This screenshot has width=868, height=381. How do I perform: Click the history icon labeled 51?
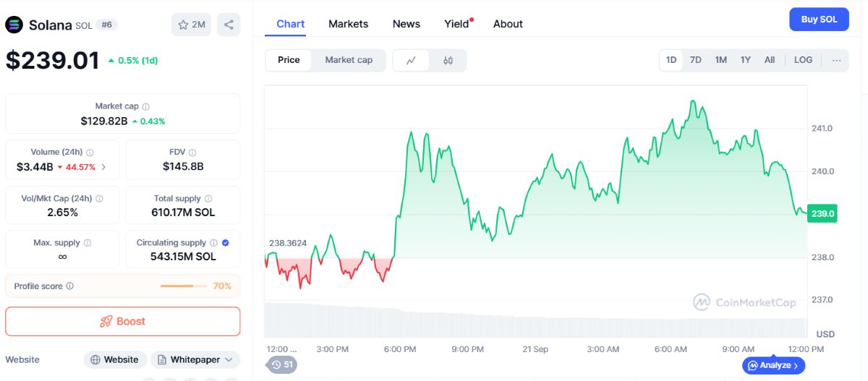282,364
